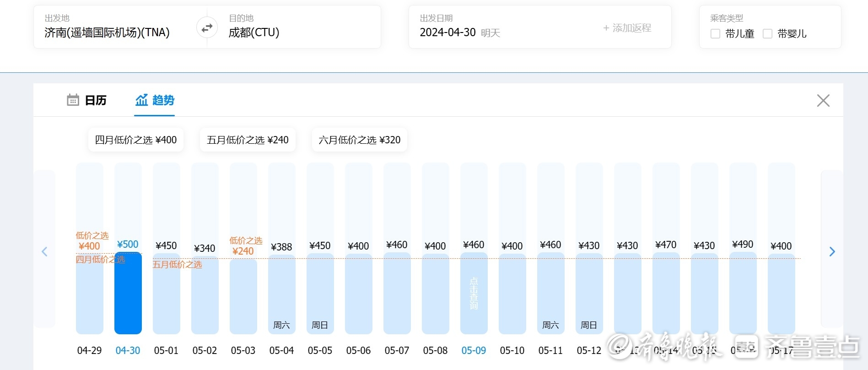Close the price trend panel

pyautogui.click(x=823, y=101)
